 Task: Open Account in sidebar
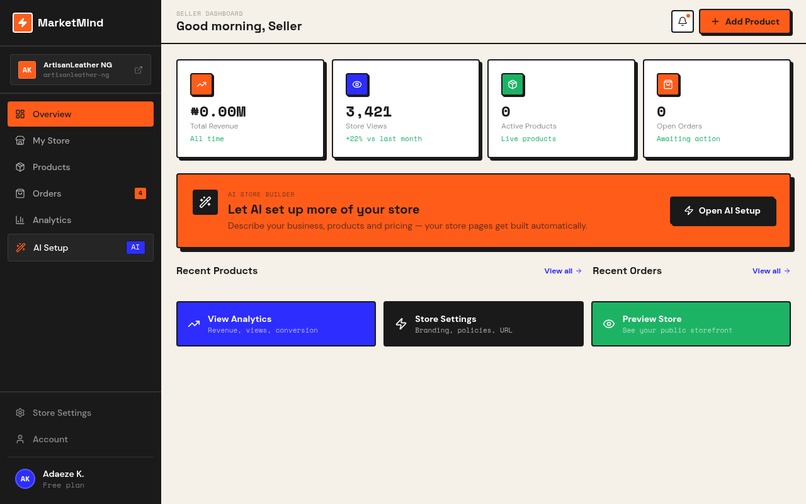pos(81,439)
